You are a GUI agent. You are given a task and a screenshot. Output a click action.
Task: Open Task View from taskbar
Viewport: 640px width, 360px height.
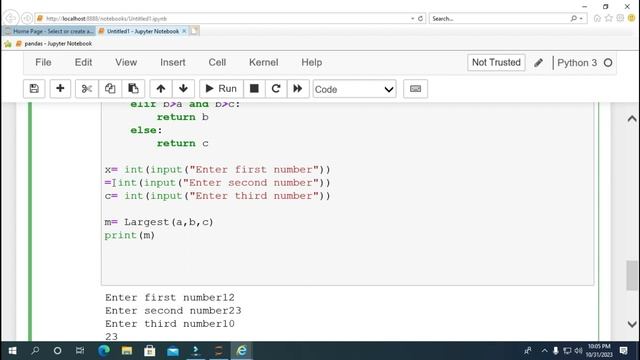[x=80, y=351]
